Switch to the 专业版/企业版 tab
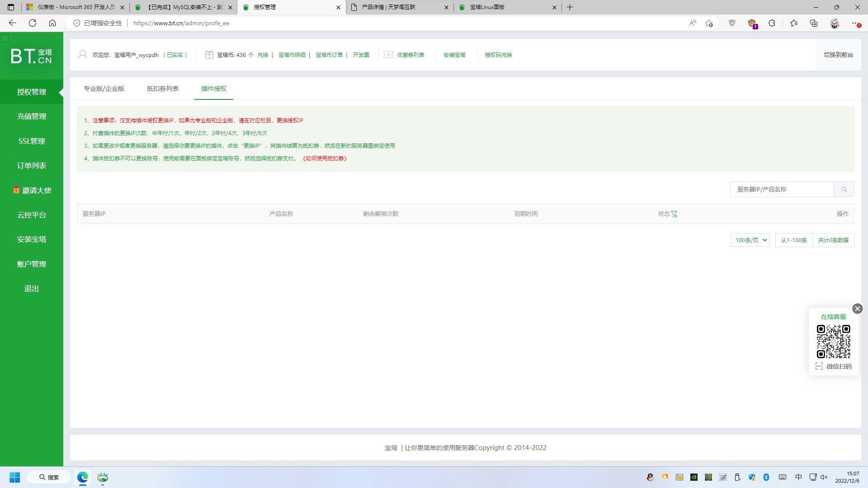Viewport: 868px width, 488px height. [104, 89]
